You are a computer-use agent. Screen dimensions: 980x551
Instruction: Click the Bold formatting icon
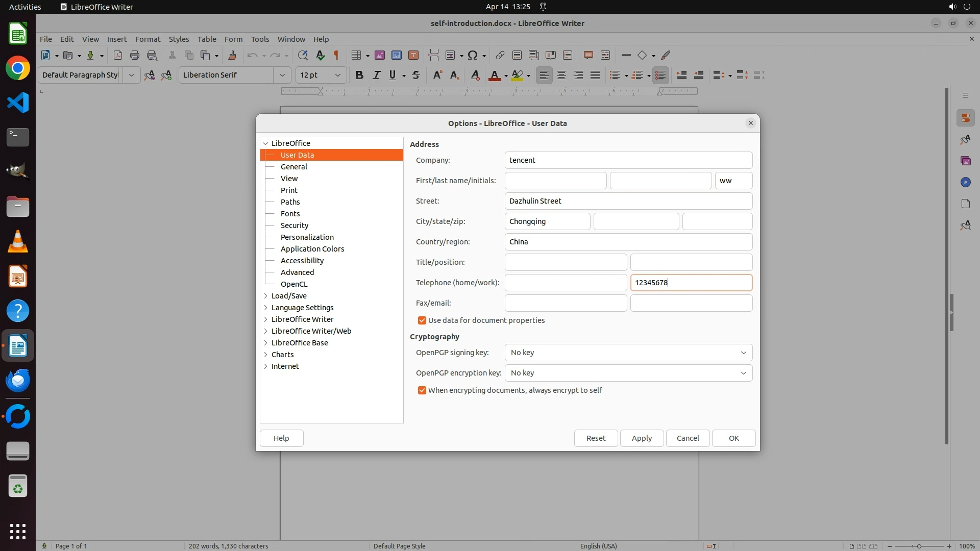point(359,75)
